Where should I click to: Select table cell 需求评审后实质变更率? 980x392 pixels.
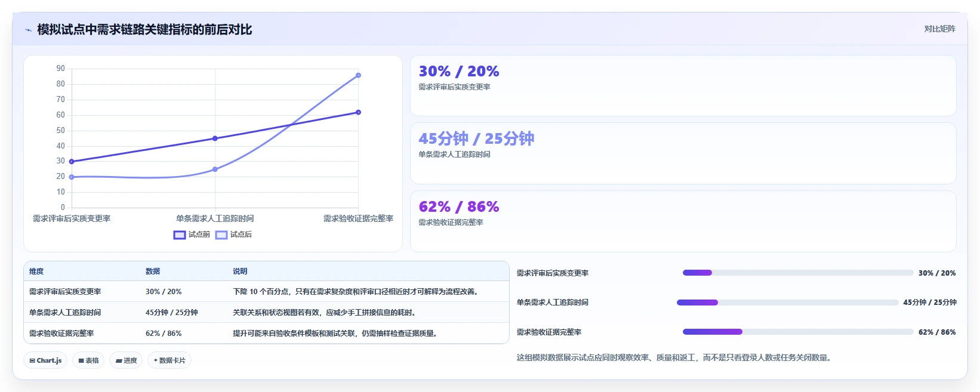coord(65,292)
